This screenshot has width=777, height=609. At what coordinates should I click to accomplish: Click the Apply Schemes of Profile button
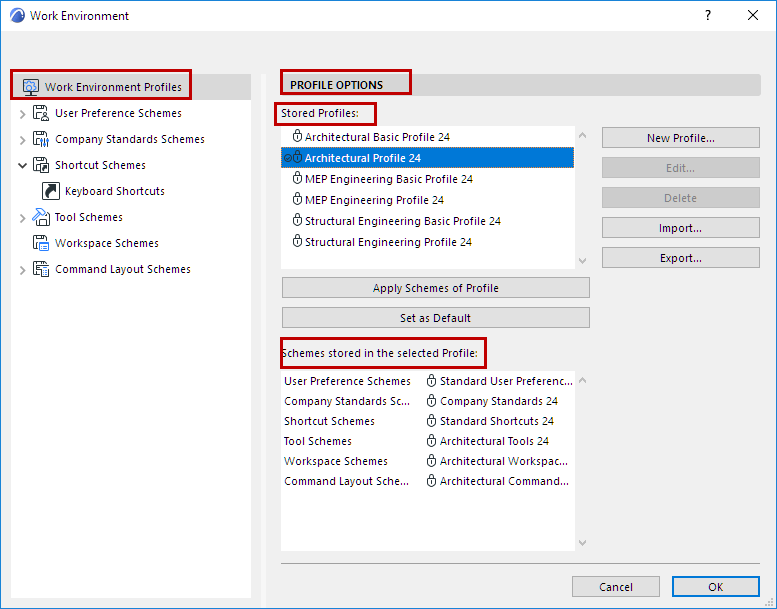(x=435, y=288)
